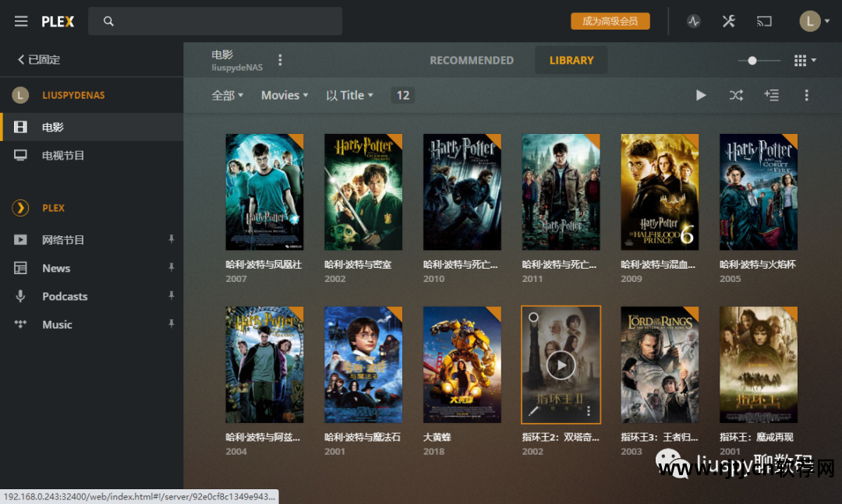Add library to playlist icon
842x504 pixels.
click(772, 96)
